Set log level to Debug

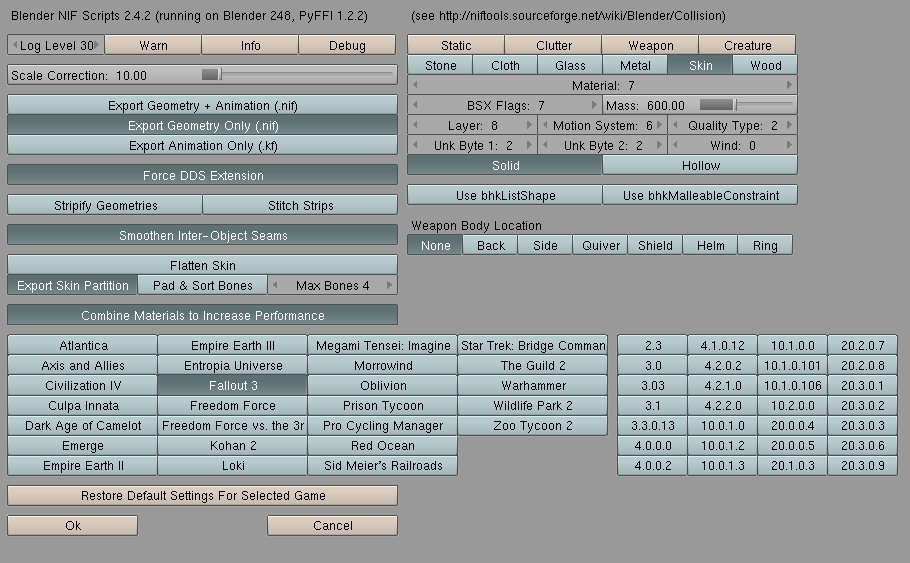(x=347, y=45)
